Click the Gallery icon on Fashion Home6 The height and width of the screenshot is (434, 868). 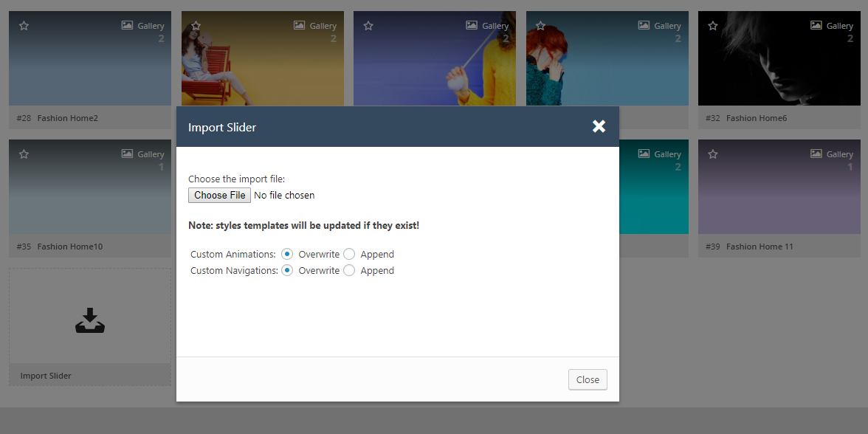(816, 25)
